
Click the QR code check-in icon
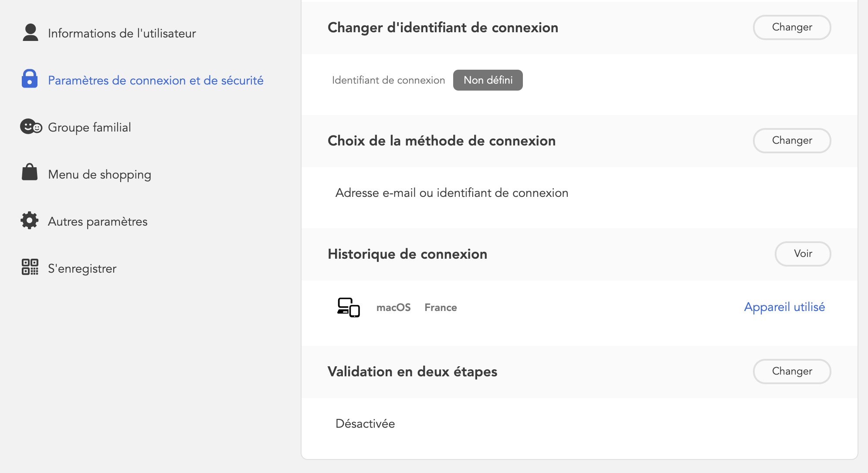click(30, 267)
